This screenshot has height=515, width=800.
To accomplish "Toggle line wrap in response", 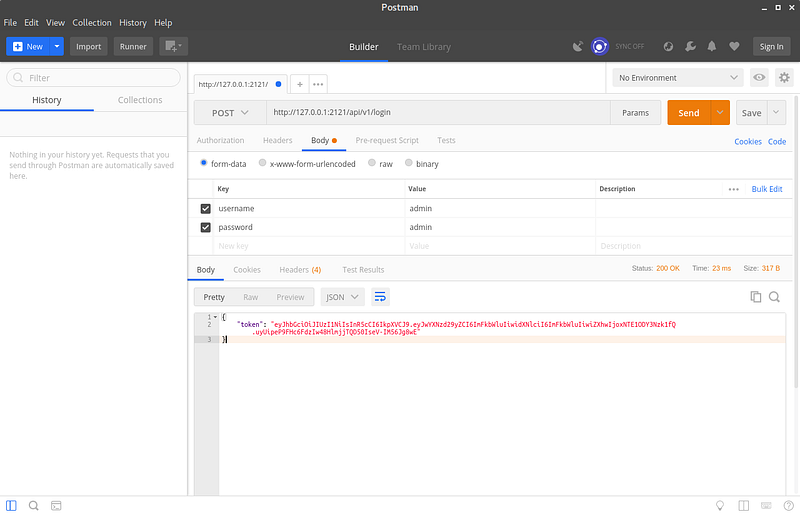I will tap(380, 297).
